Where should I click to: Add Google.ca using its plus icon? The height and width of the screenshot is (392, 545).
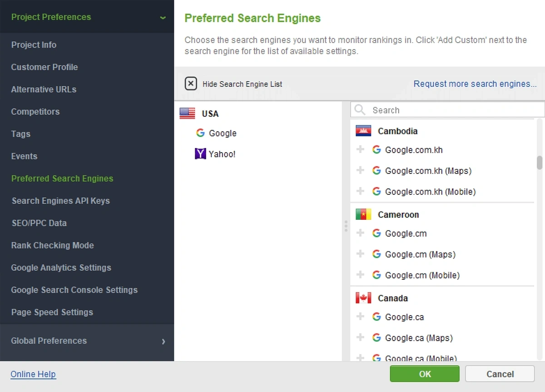pos(361,317)
